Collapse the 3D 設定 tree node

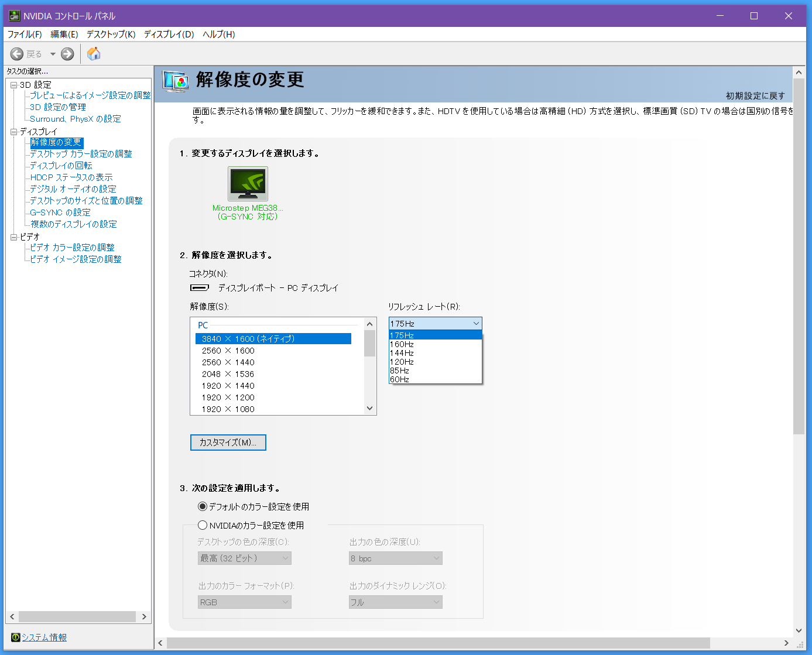pyautogui.click(x=13, y=85)
